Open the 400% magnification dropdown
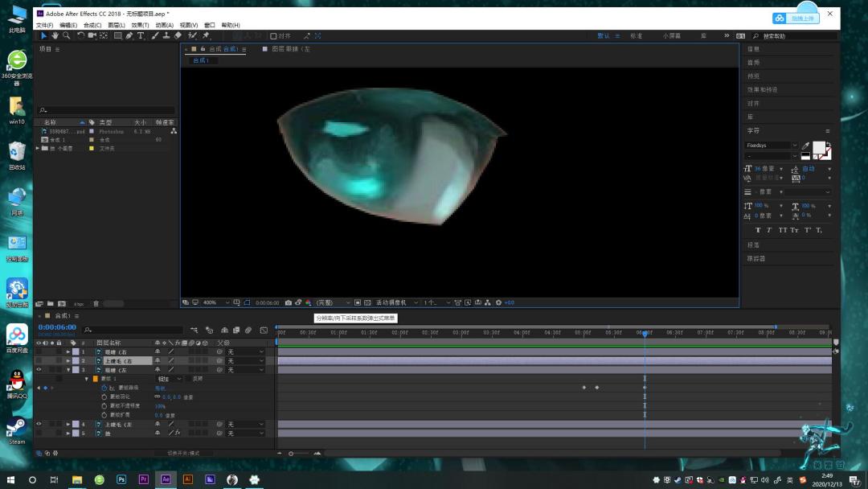Viewport: 868px width, 489px height. (215, 303)
